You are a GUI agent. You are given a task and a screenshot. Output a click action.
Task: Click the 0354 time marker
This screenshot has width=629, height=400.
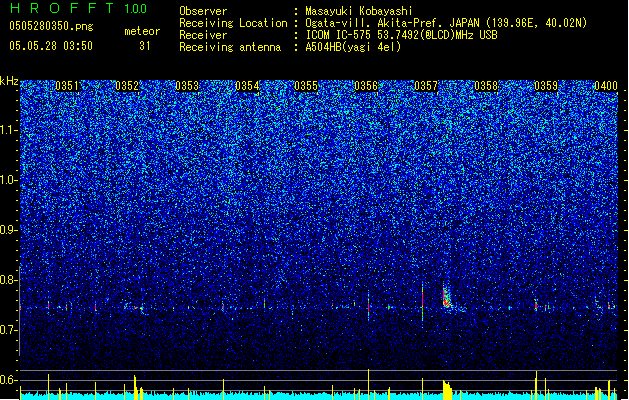tap(247, 86)
